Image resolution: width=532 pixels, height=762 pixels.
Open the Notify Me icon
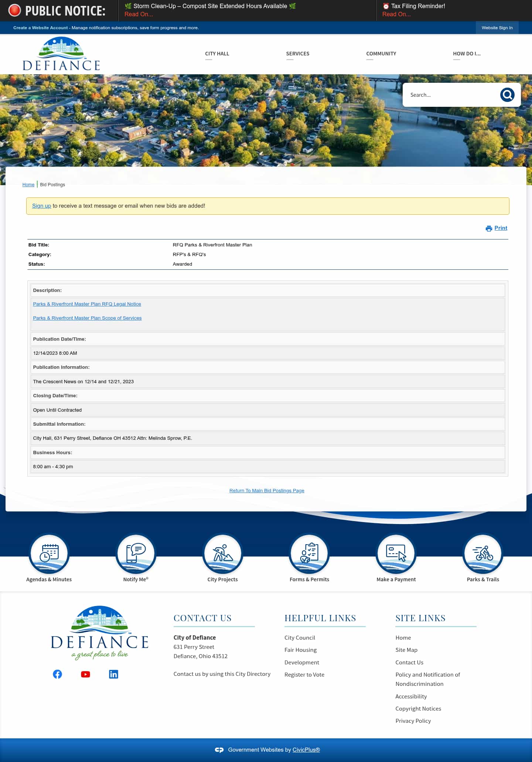(x=136, y=554)
